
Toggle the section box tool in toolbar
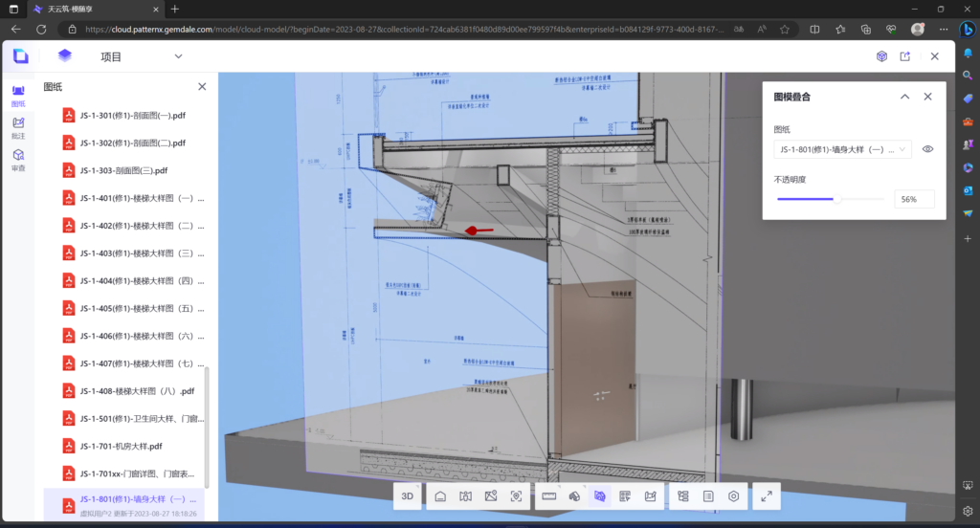click(575, 496)
